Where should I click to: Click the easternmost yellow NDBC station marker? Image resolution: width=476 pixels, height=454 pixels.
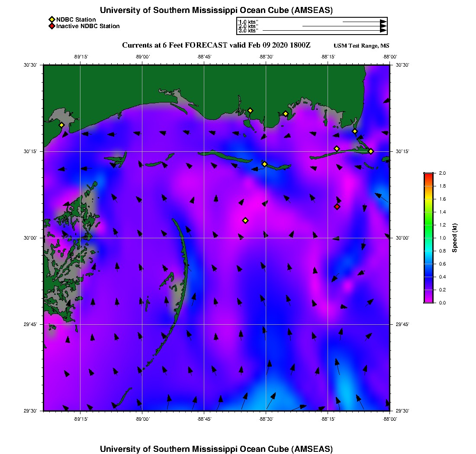click(371, 151)
